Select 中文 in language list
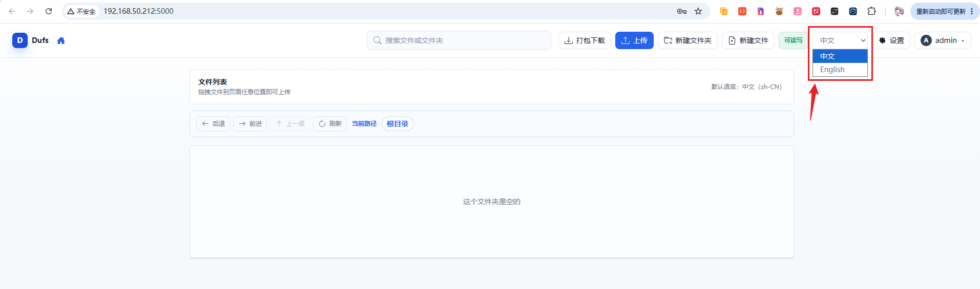The image size is (980, 289). pos(840,56)
